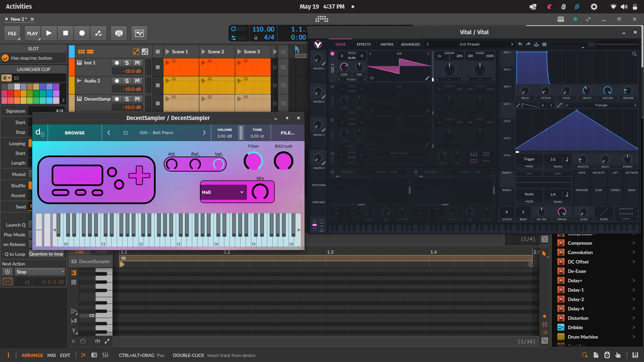Click the keyboard icon in bottom-right bar
Screen dimensions: 644x362
tap(635, 355)
